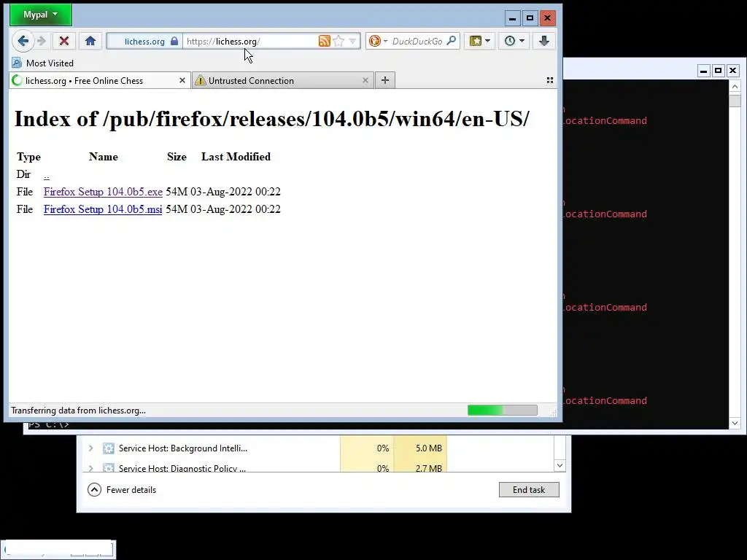Open the history clock button
747x560 pixels.
(x=514, y=41)
